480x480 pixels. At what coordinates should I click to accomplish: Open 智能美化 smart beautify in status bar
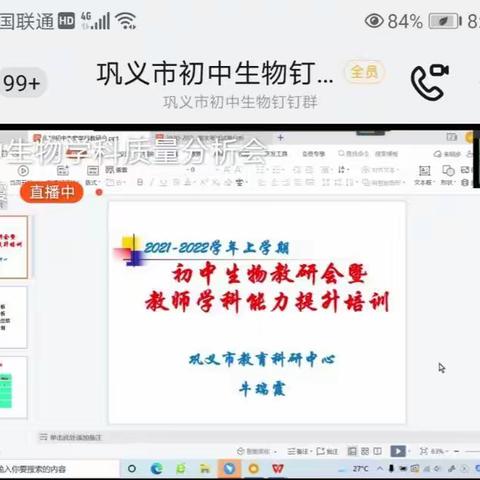pos(257,451)
